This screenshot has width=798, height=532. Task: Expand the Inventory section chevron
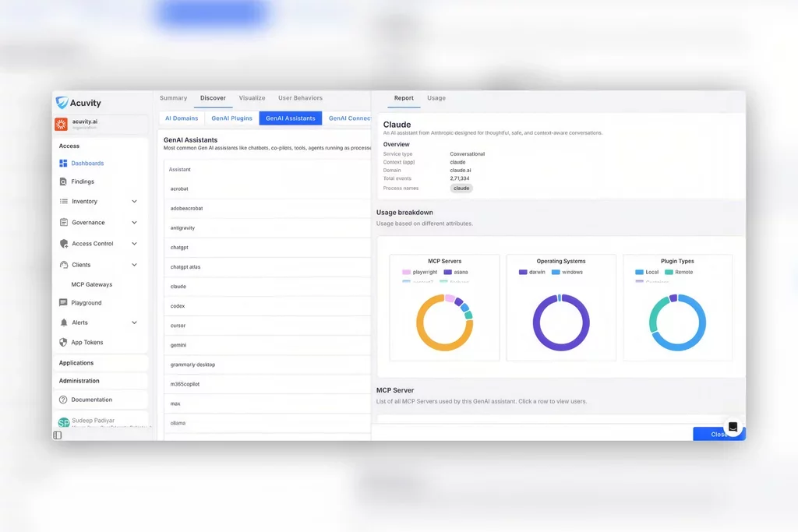pos(134,202)
